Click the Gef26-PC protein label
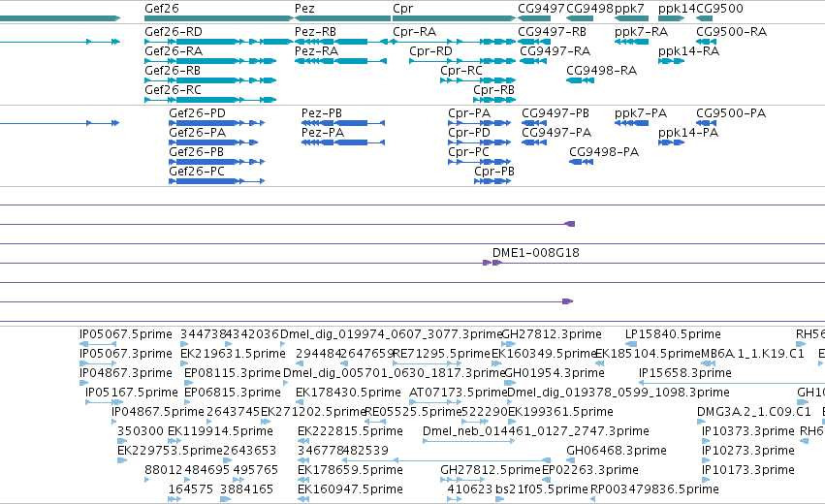The image size is (825, 504). (x=196, y=172)
